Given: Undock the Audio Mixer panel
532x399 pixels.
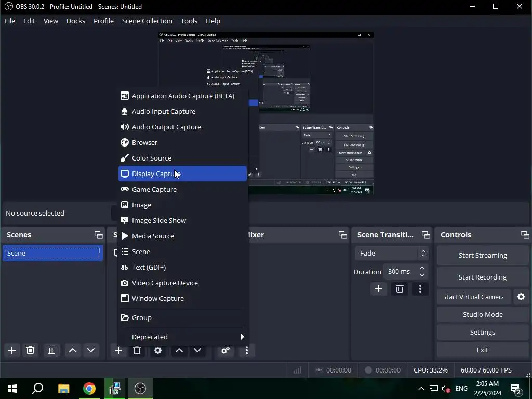Looking at the screenshot, I should [x=343, y=235].
